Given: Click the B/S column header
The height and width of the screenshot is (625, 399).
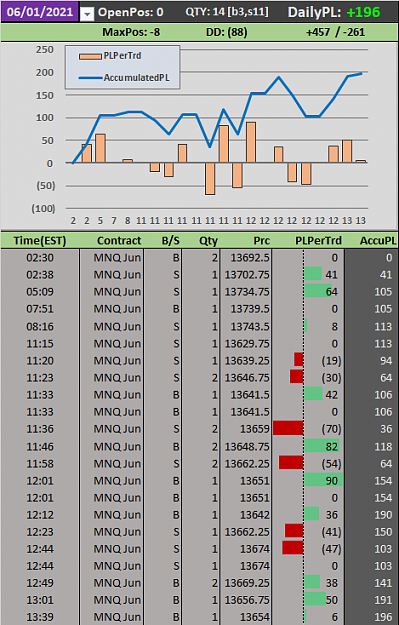Looking at the screenshot, I should coord(163,241).
